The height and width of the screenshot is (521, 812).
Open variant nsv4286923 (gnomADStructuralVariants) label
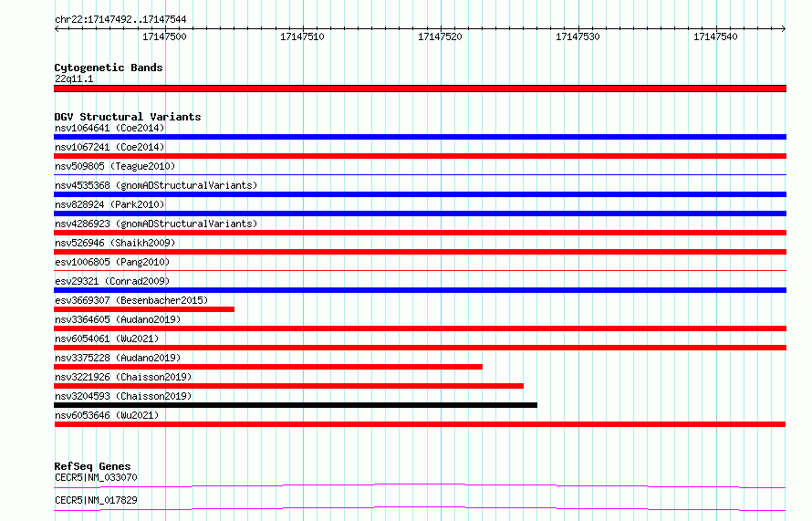click(156, 224)
